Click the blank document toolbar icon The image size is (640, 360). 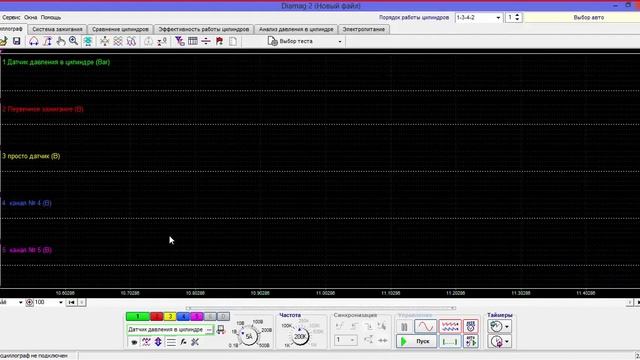point(233,41)
